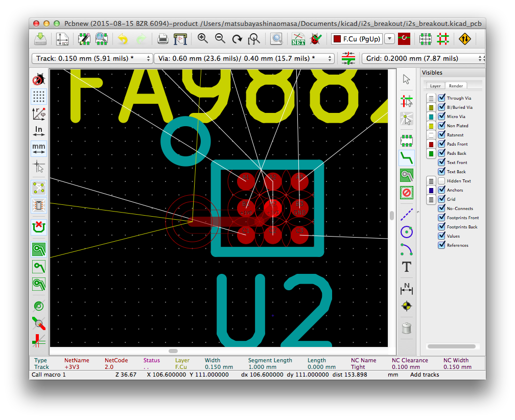Open the F.Cu active layer dropdown

tap(363, 39)
